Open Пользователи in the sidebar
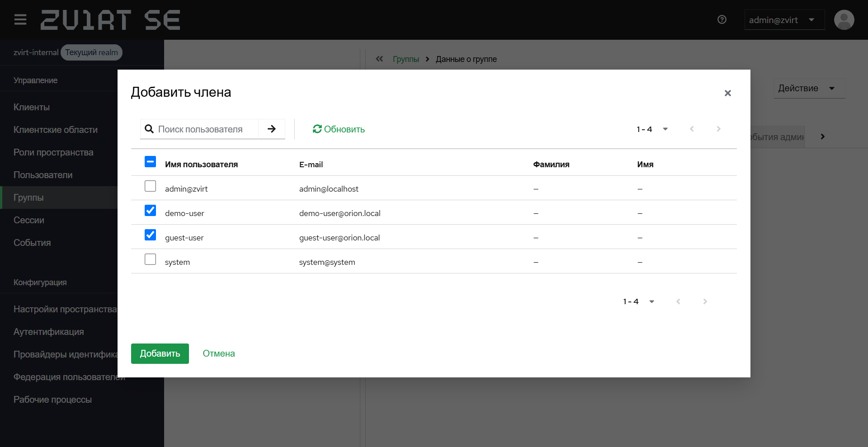Viewport: 868px width, 447px height. click(43, 175)
